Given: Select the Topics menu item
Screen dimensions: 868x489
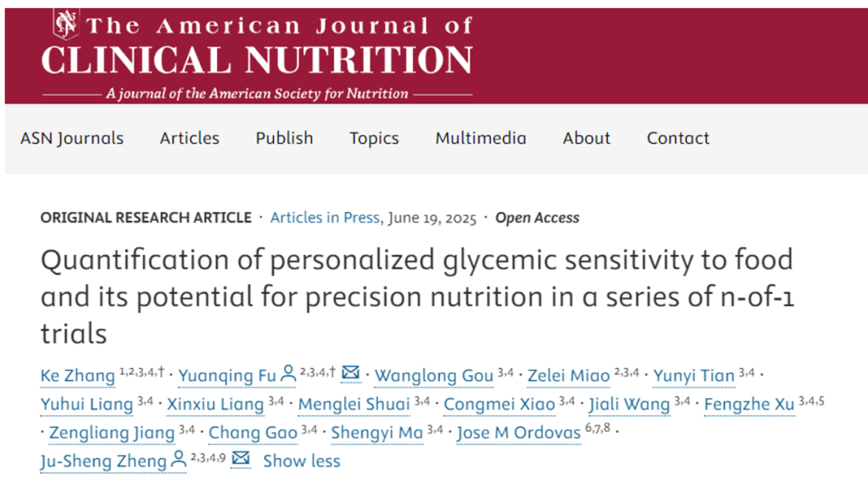Looking at the screenshot, I should [375, 138].
